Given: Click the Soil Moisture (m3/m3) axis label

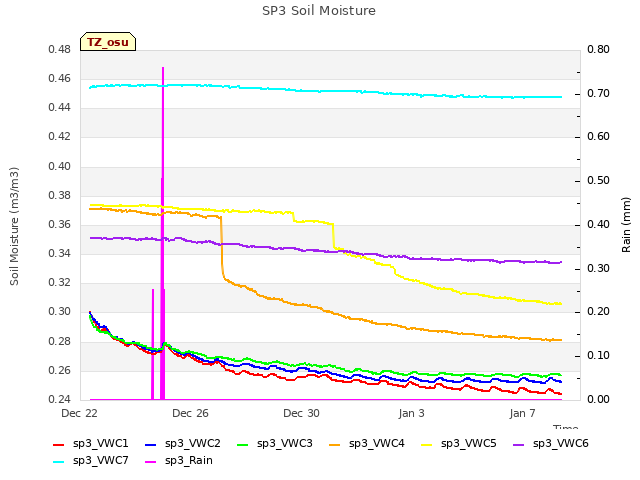Looking at the screenshot, I should tap(14, 226).
